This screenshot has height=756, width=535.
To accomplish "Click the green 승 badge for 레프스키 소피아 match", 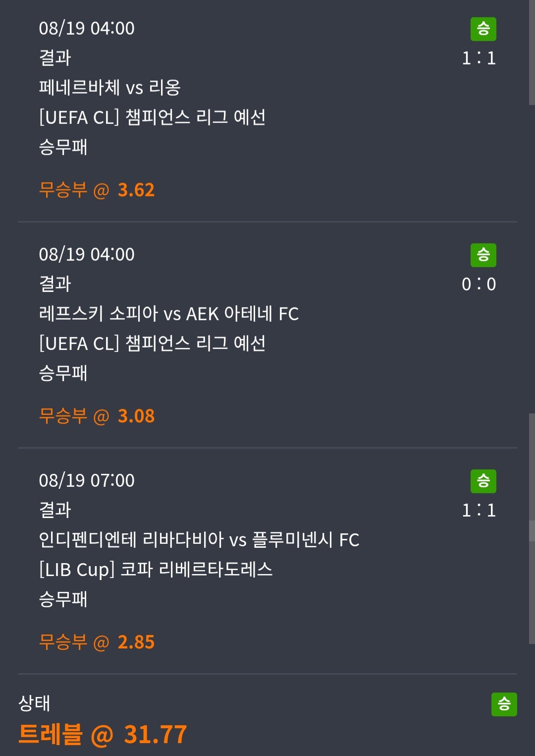I will (x=483, y=255).
